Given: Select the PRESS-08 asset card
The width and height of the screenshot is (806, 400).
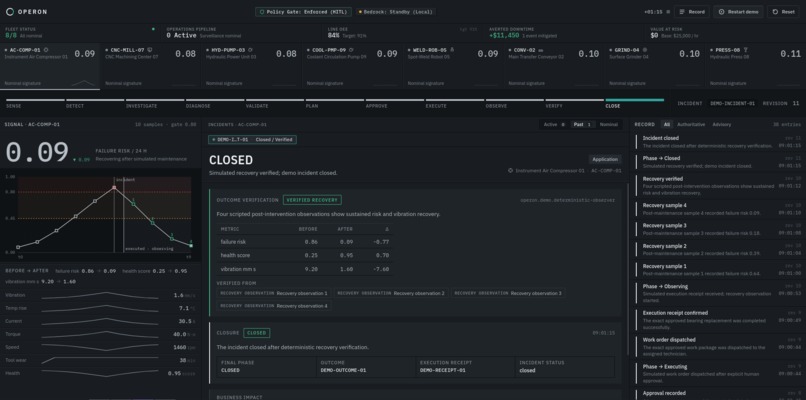Looking at the screenshot, I should click(755, 66).
